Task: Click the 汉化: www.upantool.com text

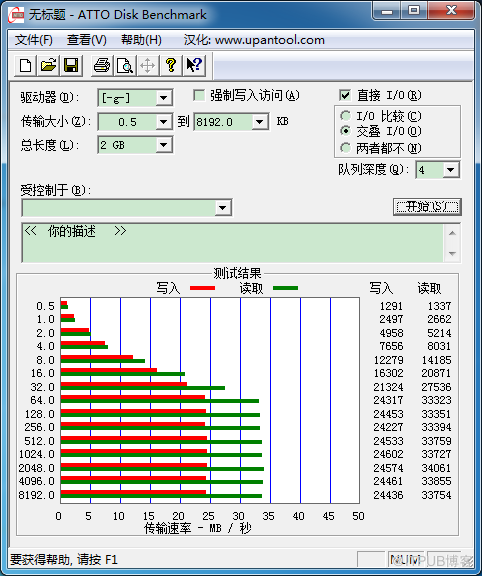Action: click(254, 40)
